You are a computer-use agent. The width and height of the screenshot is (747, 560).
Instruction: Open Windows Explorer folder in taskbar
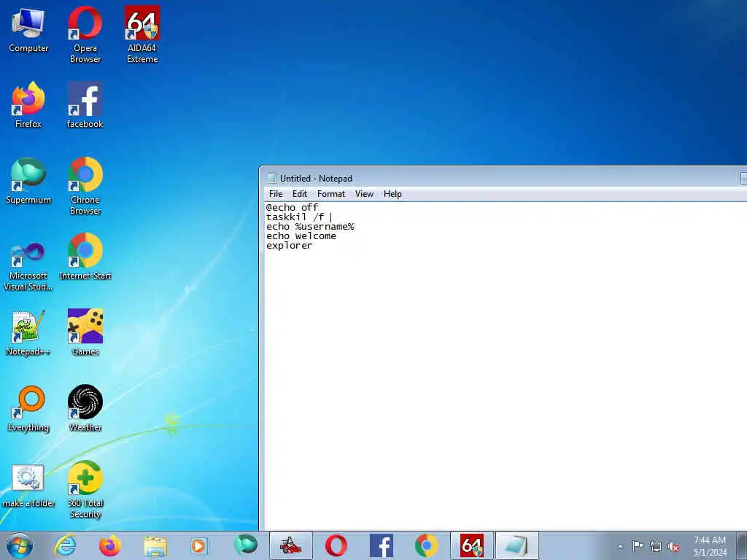[155, 546]
